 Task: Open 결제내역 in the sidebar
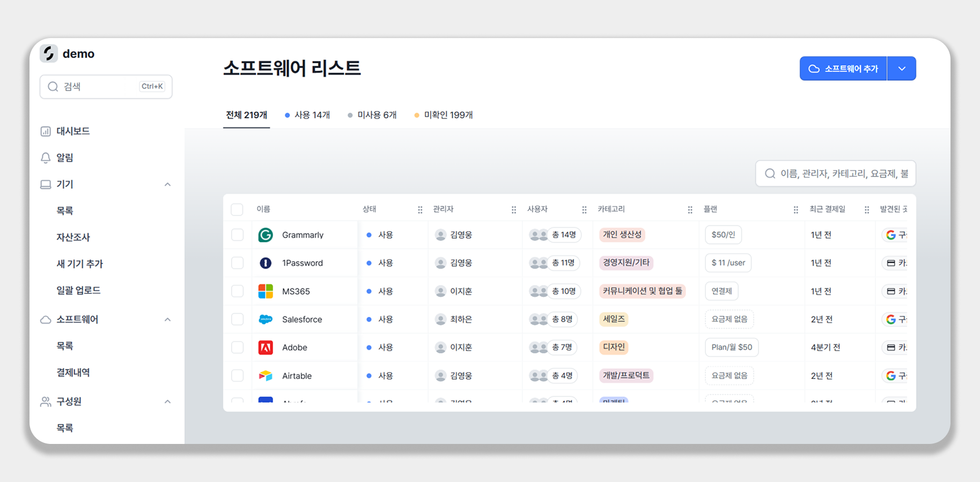point(73,373)
